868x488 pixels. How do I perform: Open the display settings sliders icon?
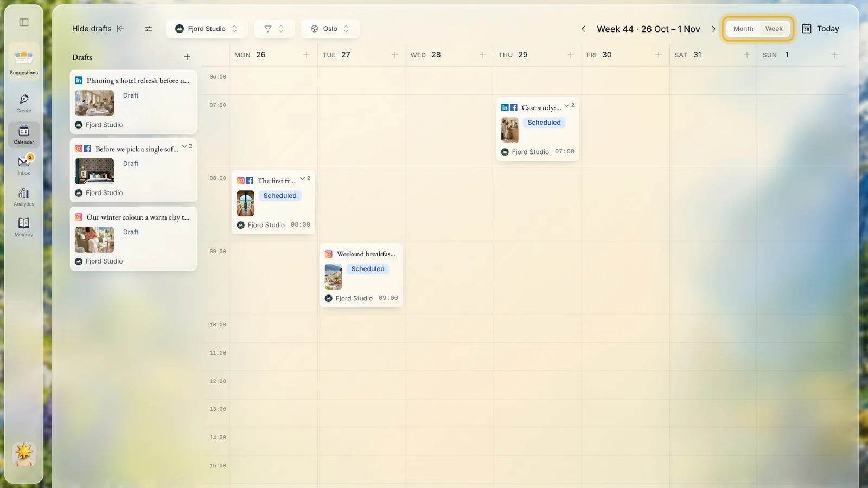point(149,29)
